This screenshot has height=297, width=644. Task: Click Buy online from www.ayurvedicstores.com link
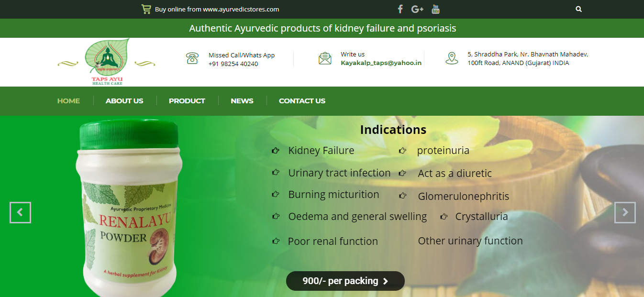pyautogui.click(x=217, y=9)
